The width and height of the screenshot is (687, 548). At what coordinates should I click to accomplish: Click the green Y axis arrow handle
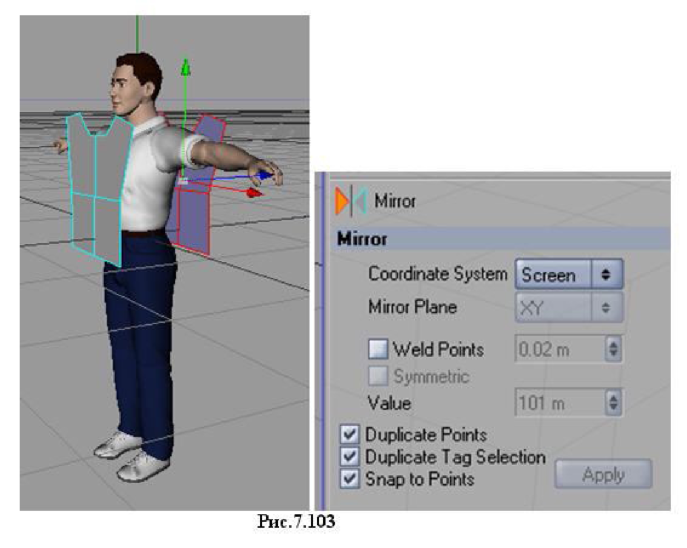[x=186, y=68]
